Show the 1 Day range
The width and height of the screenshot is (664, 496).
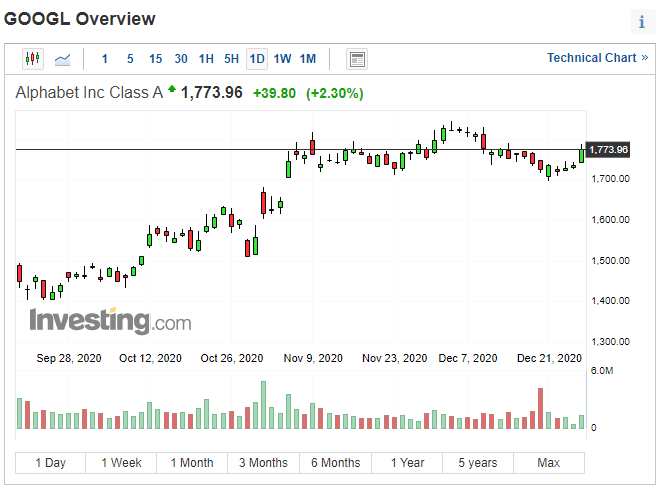coord(50,463)
